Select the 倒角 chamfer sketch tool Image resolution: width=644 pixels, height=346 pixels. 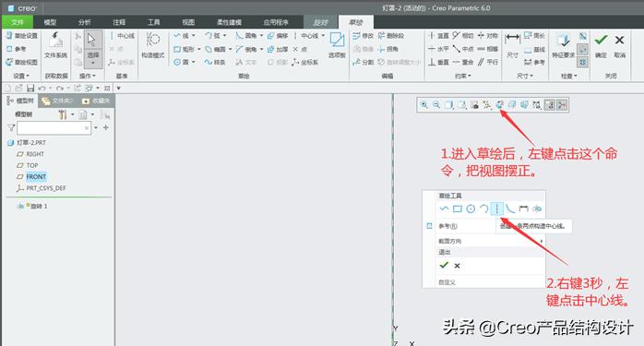pos(246,49)
